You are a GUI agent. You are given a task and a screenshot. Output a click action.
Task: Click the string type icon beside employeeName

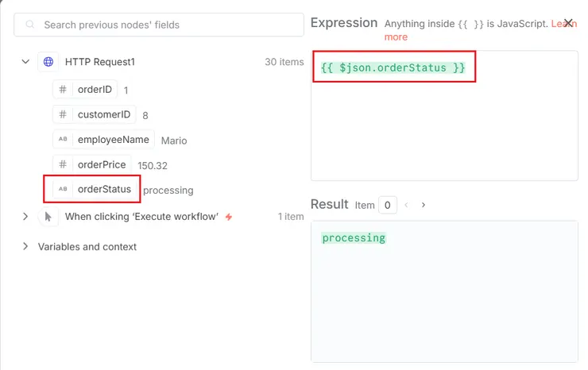63,140
